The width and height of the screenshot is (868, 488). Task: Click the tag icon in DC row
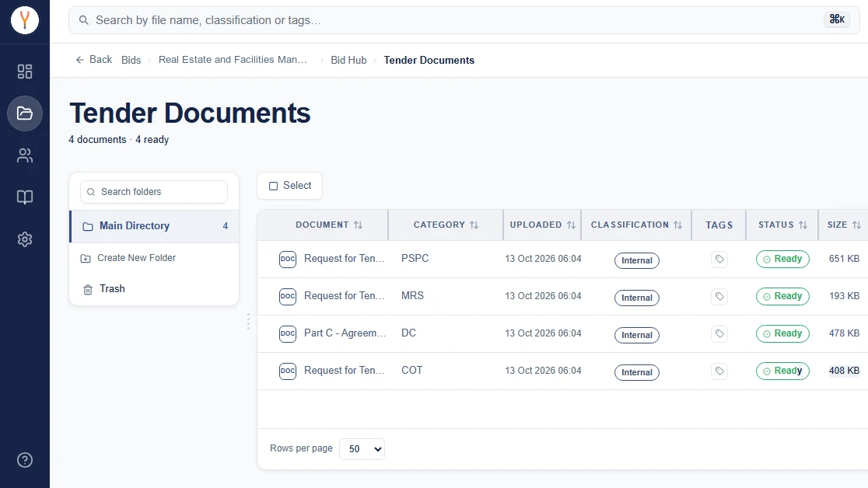(719, 333)
